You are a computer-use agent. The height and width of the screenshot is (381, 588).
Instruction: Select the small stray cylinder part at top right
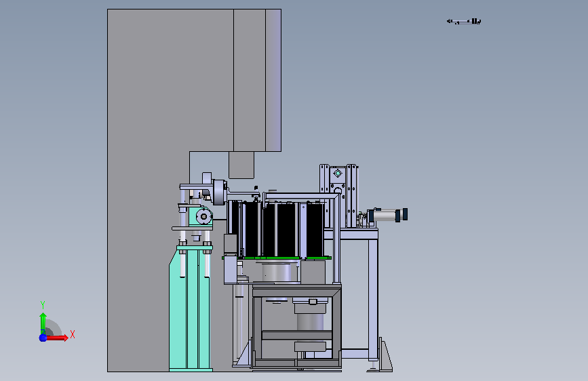click(x=464, y=22)
